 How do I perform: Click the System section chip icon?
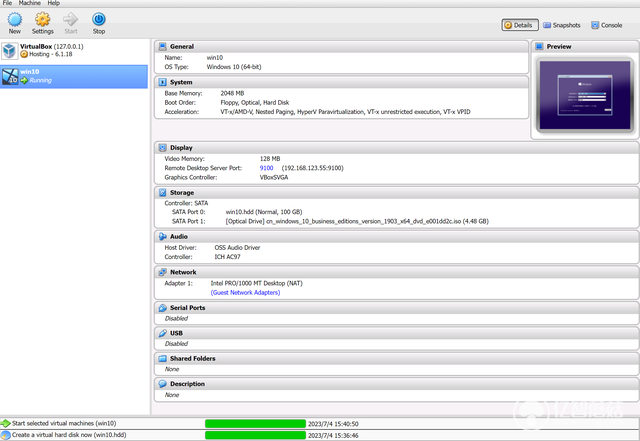162,82
